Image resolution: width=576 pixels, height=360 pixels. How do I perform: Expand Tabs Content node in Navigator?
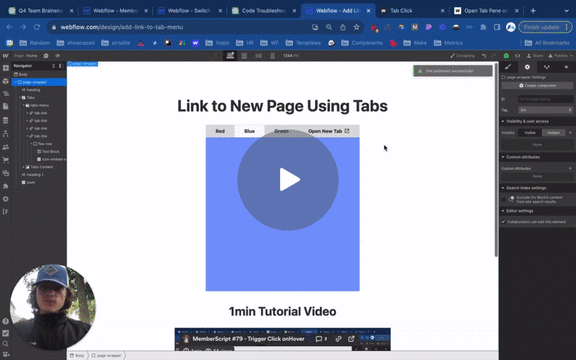pyautogui.click(x=24, y=167)
